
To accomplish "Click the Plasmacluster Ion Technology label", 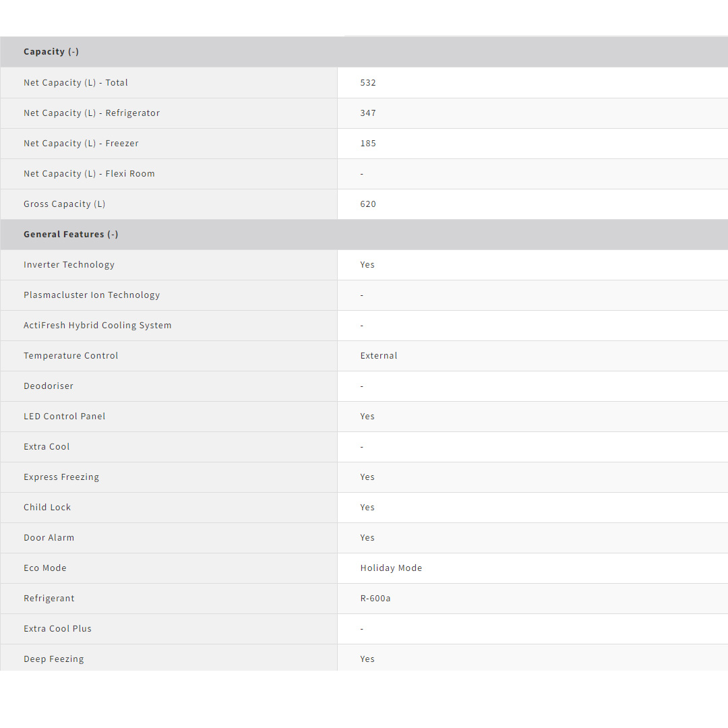I will pos(92,295).
